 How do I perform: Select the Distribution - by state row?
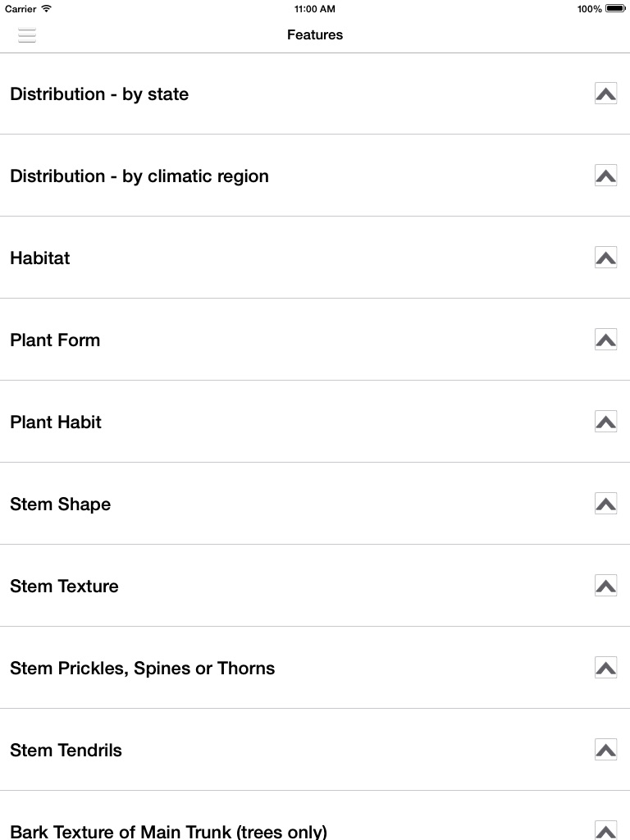315,94
